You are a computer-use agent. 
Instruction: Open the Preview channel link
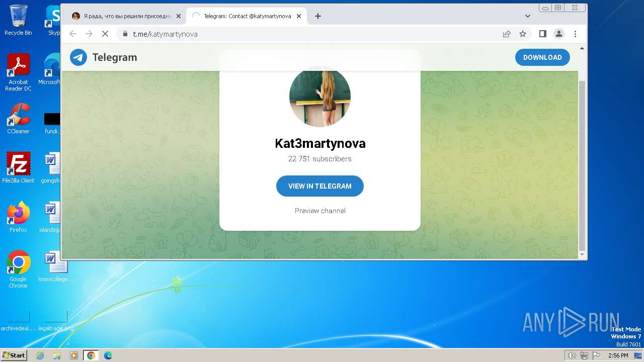pos(320,211)
